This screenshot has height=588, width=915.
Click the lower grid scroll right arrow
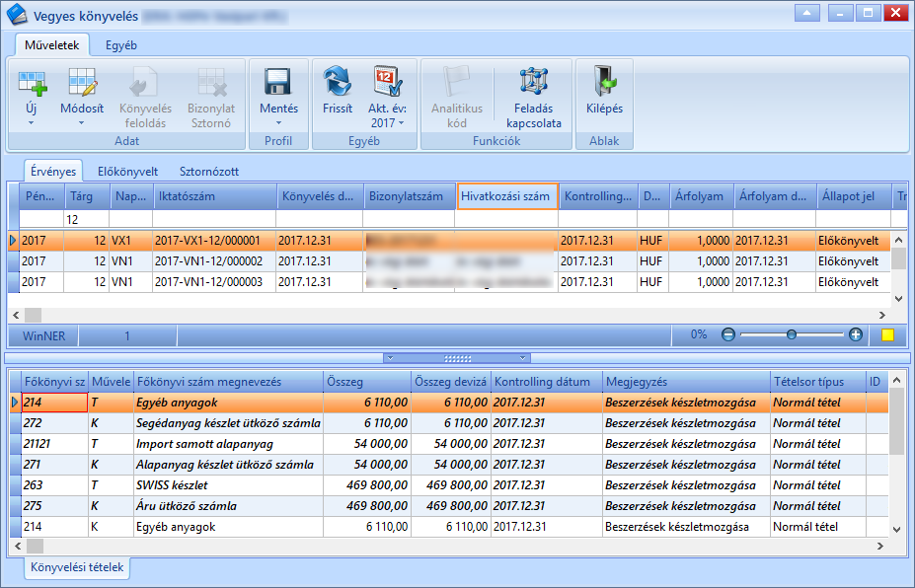(880, 547)
